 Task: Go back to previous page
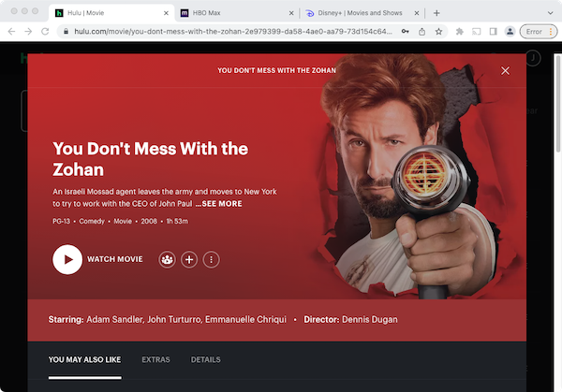pyautogui.click(x=12, y=32)
